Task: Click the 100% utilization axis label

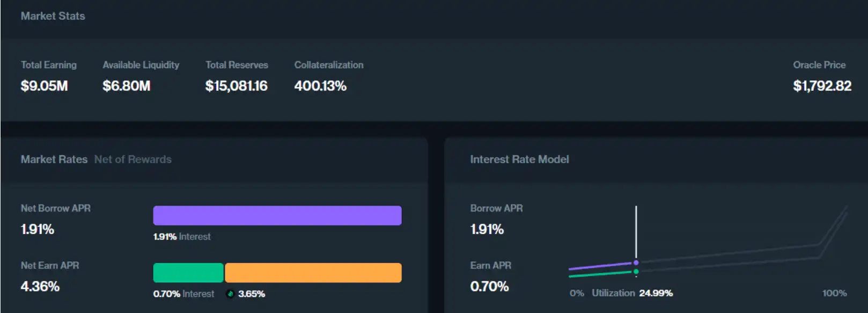Action: pyautogui.click(x=834, y=293)
